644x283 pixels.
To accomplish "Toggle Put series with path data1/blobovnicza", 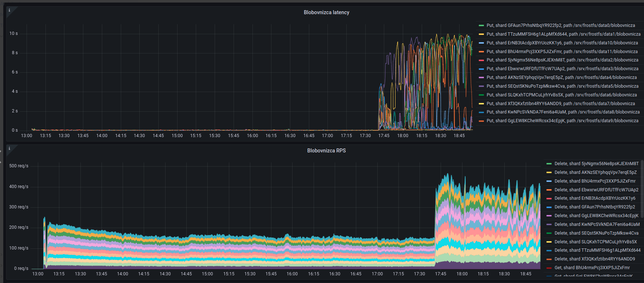I will pyautogui.click(x=564, y=34).
